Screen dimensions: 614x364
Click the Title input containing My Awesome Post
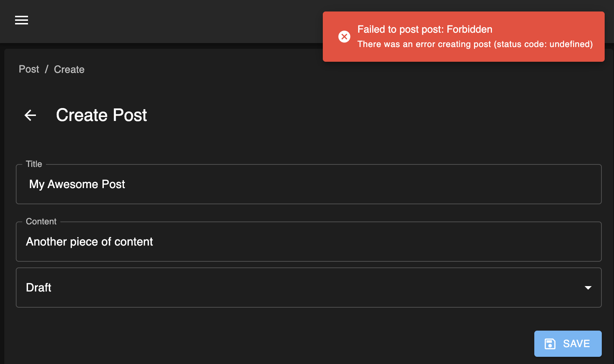(308, 184)
